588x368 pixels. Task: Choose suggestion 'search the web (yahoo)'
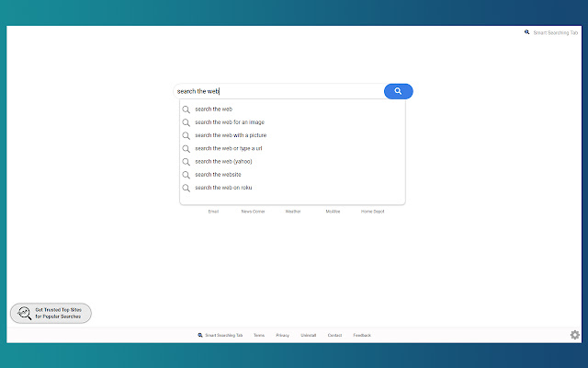(292, 162)
